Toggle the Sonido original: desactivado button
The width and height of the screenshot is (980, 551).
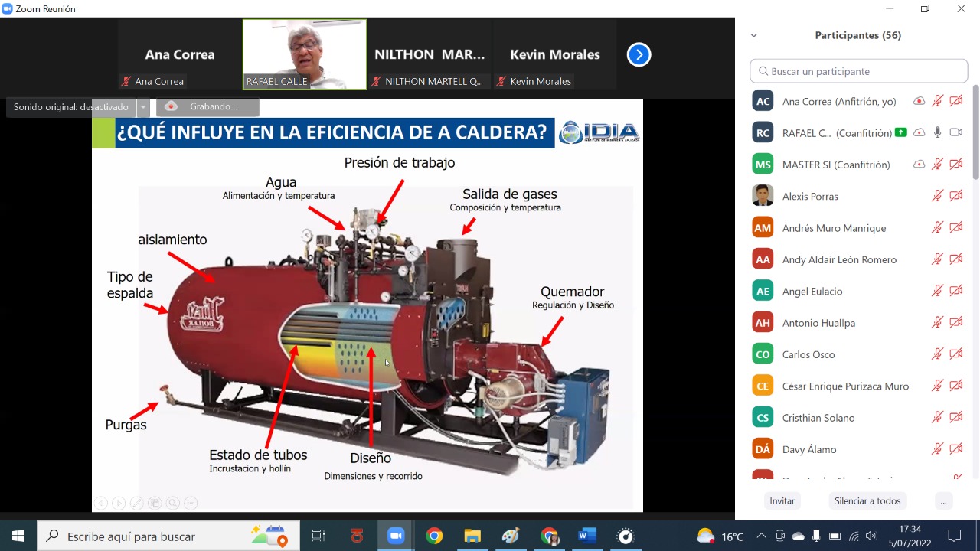71,107
